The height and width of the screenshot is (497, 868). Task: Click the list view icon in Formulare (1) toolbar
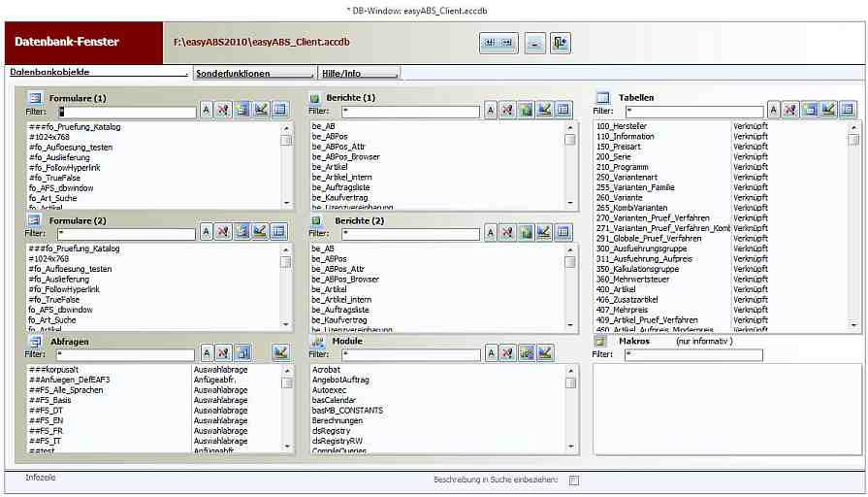click(280, 110)
